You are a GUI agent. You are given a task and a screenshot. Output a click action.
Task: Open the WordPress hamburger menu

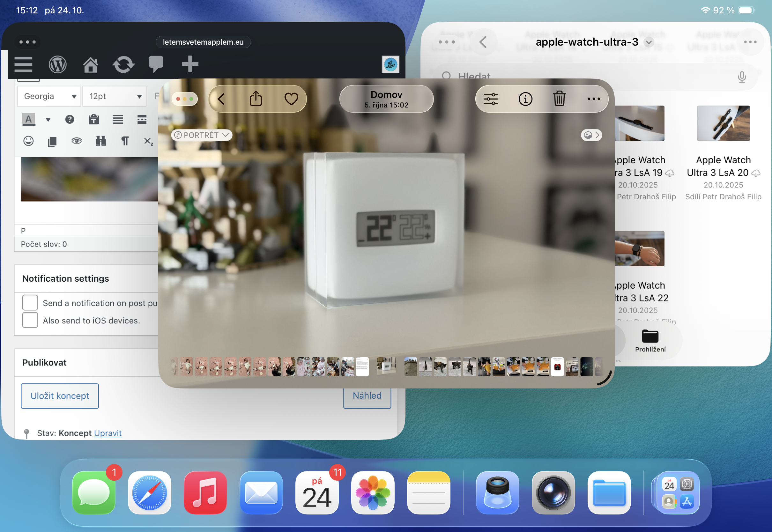pyautogui.click(x=23, y=64)
